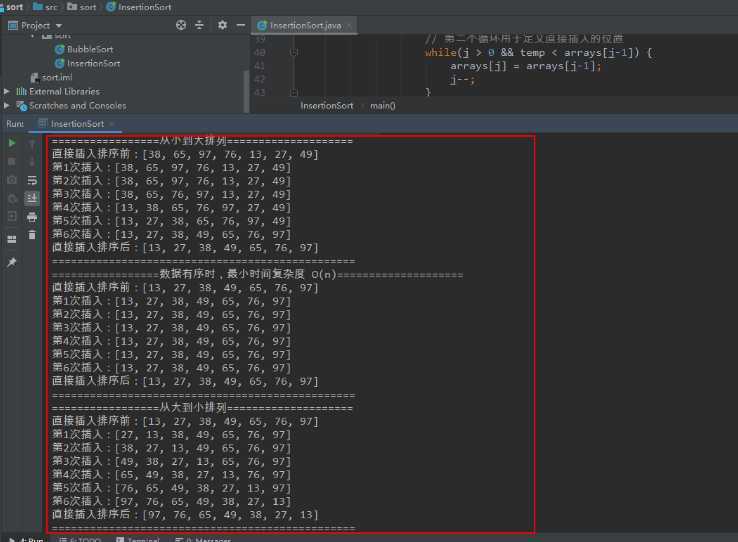Viewport: 738px width, 542px height.
Task: Pin the Run tab with pin icon
Action: [12, 262]
